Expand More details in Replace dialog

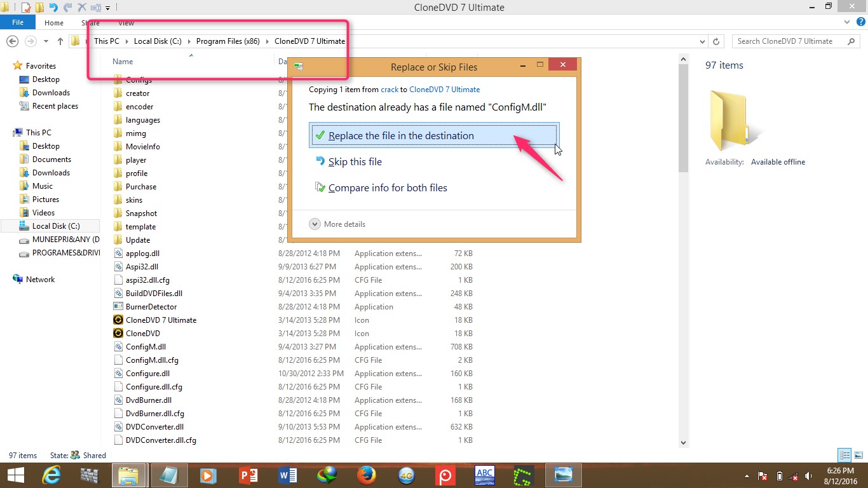(337, 224)
